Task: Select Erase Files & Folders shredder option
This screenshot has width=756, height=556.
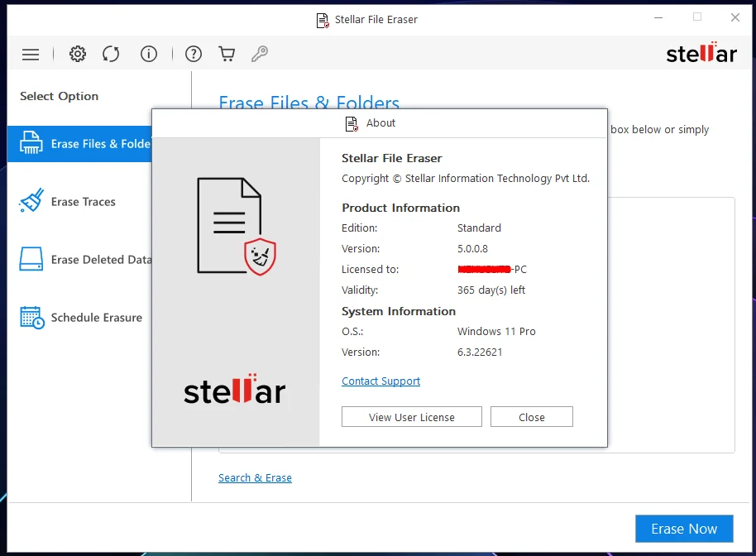Action: click(x=79, y=144)
